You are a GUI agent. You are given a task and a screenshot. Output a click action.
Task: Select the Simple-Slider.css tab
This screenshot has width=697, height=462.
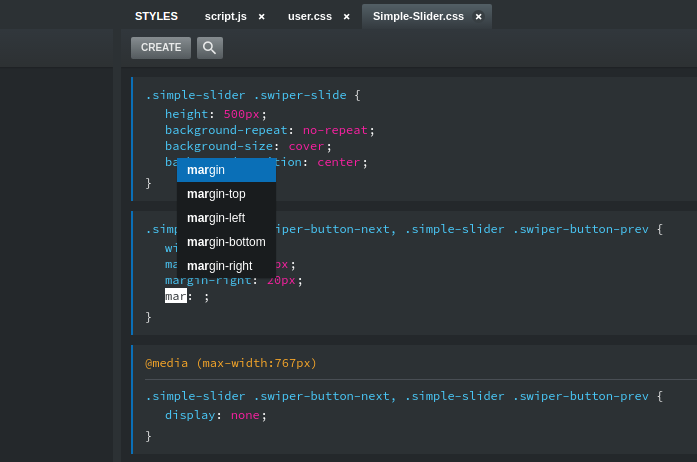(419, 16)
